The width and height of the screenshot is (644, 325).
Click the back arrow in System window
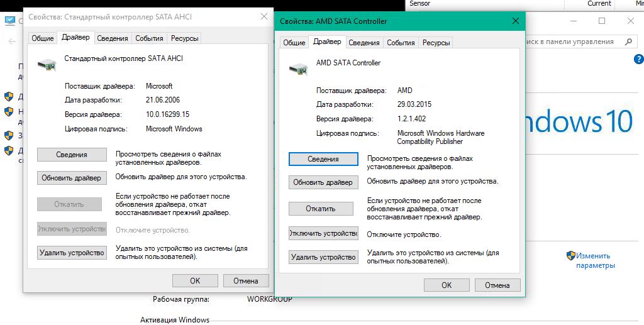coord(12,41)
